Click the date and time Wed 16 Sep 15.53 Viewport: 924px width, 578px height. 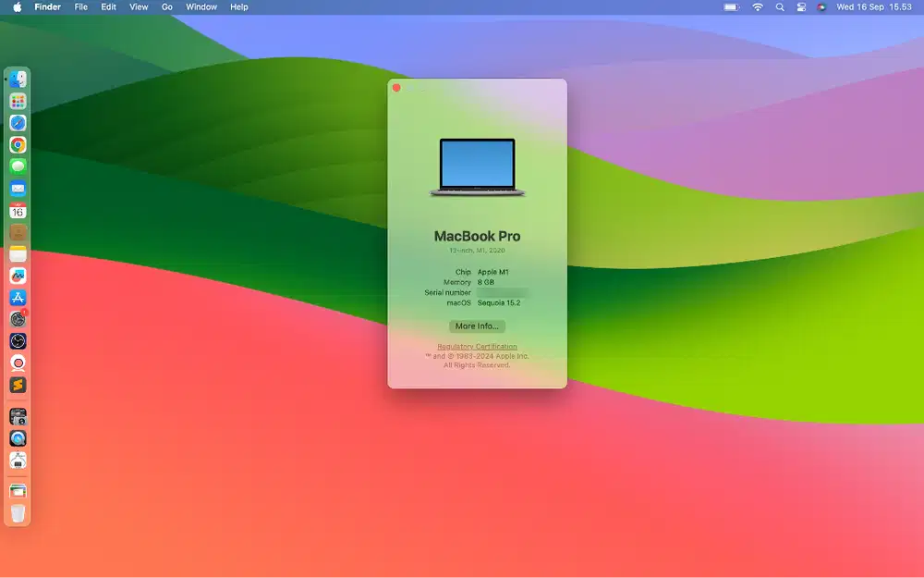point(874,7)
